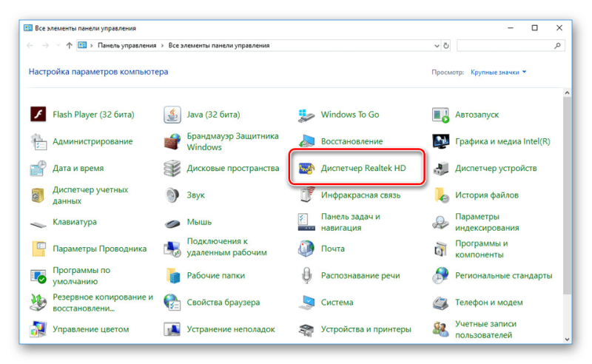
Task: Expand the address bar history dropdown arrow
Action: tap(437, 46)
